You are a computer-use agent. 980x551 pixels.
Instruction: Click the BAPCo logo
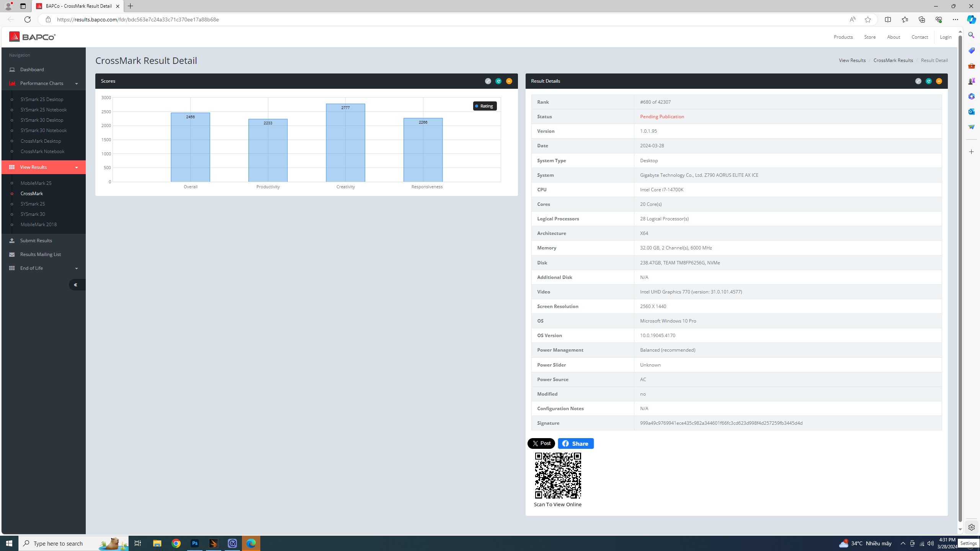coord(33,37)
